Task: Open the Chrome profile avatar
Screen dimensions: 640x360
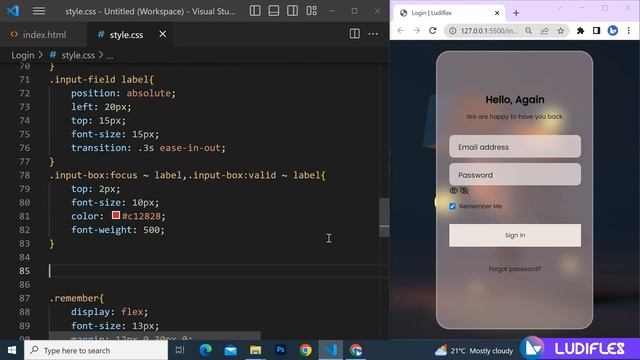Action: [613, 31]
